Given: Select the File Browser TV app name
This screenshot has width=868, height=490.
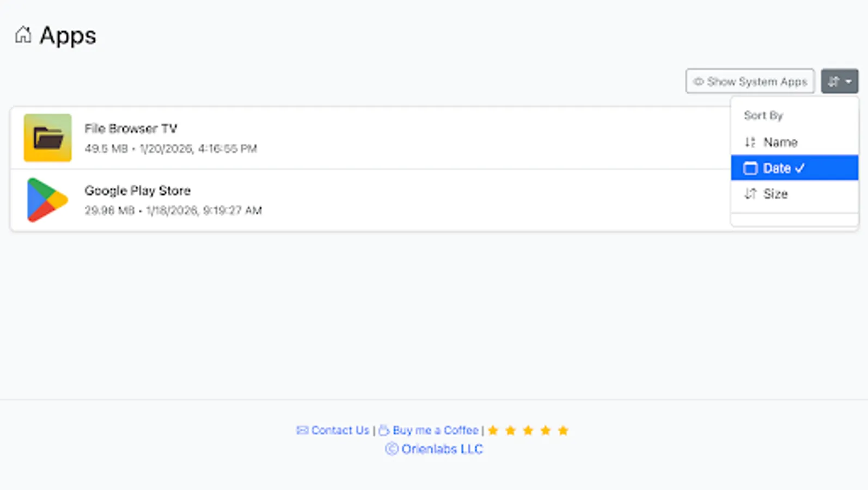Looking at the screenshot, I should point(131,128).
